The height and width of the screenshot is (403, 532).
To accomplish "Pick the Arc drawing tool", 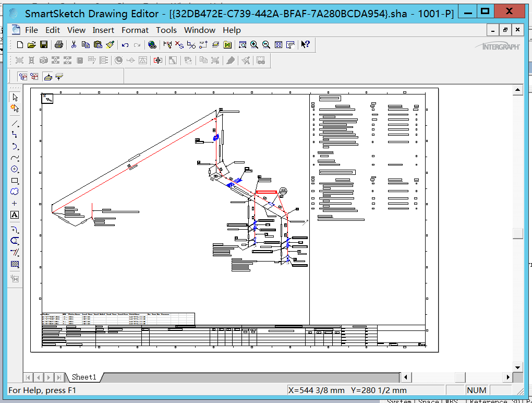I will click(15, 146).
